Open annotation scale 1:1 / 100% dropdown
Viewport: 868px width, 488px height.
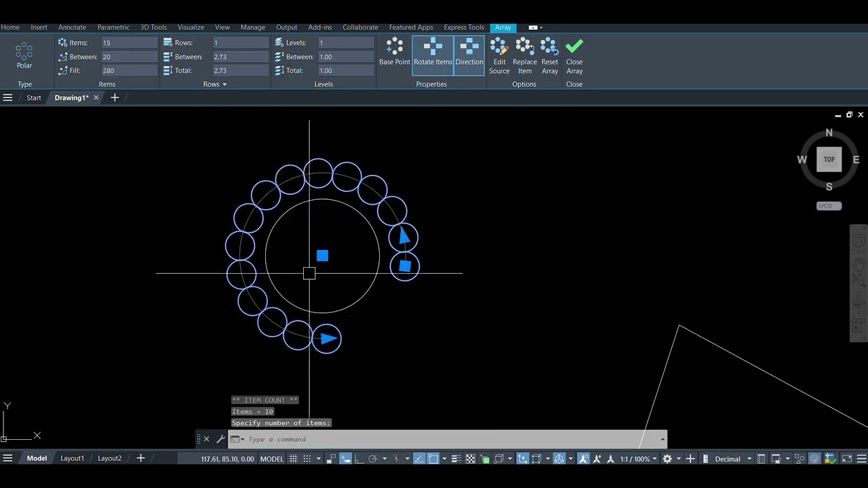pos(639,459)
